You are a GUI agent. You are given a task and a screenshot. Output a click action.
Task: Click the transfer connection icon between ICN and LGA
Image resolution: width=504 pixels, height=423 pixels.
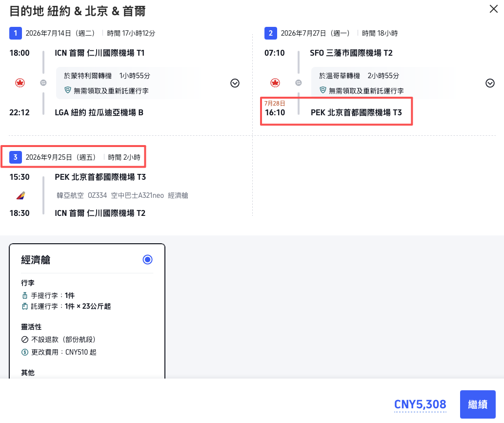[43, 83]
